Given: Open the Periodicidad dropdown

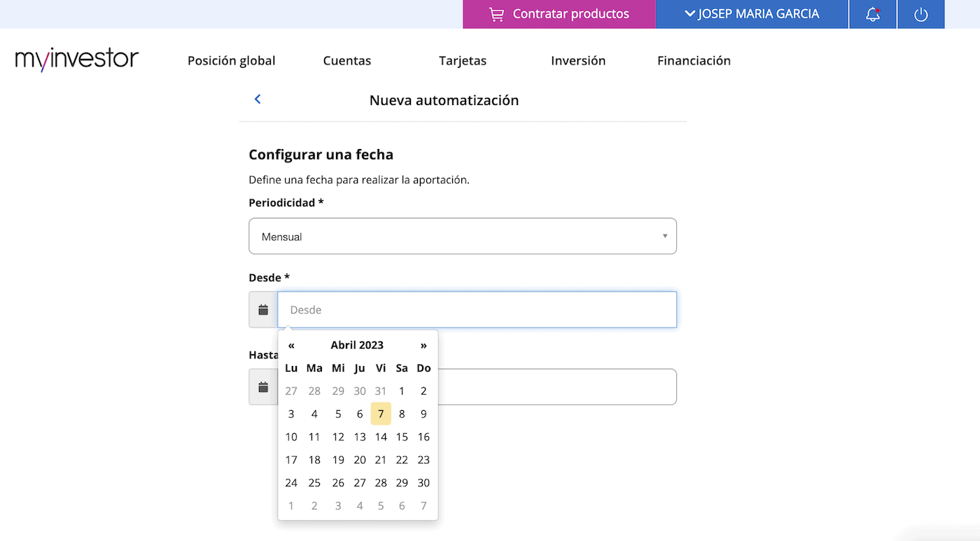Looking at the screenshot, I should pyautogui.click(x=462, y=237).
